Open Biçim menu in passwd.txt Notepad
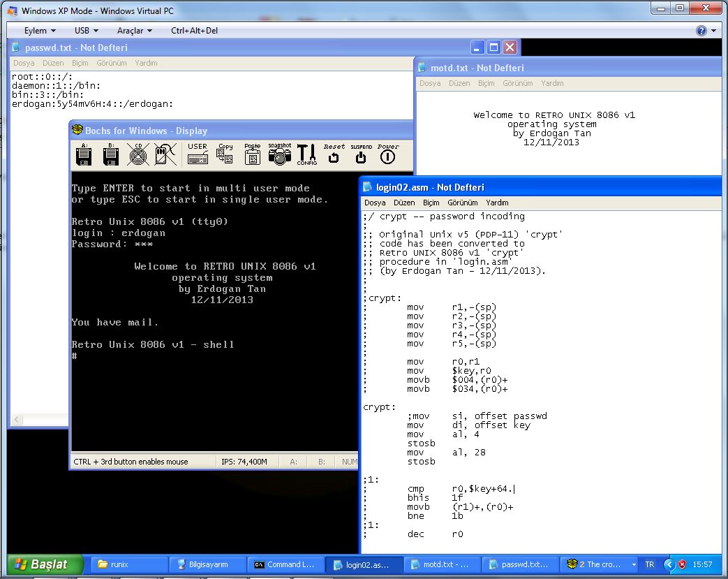Viewport: 728px width, 579px height. click(80, 63)
